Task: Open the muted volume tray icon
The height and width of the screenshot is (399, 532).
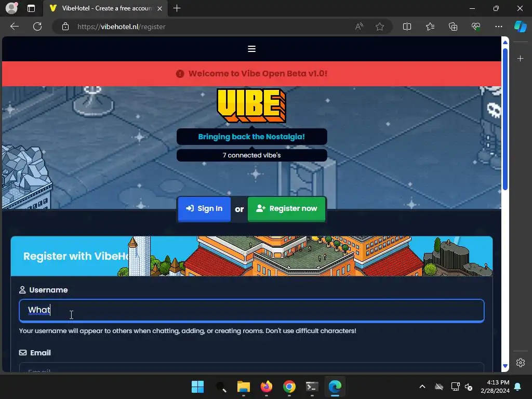Action: 469,387
